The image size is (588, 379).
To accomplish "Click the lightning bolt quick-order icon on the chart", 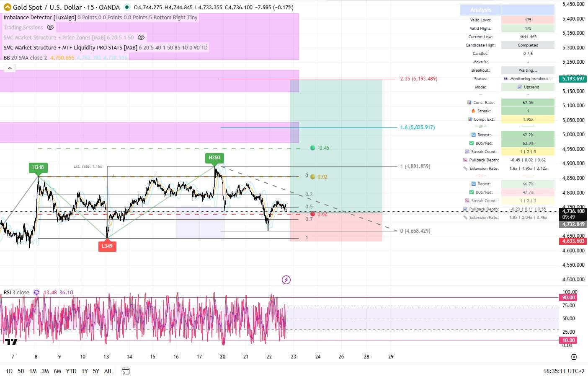I will (286, 280).
